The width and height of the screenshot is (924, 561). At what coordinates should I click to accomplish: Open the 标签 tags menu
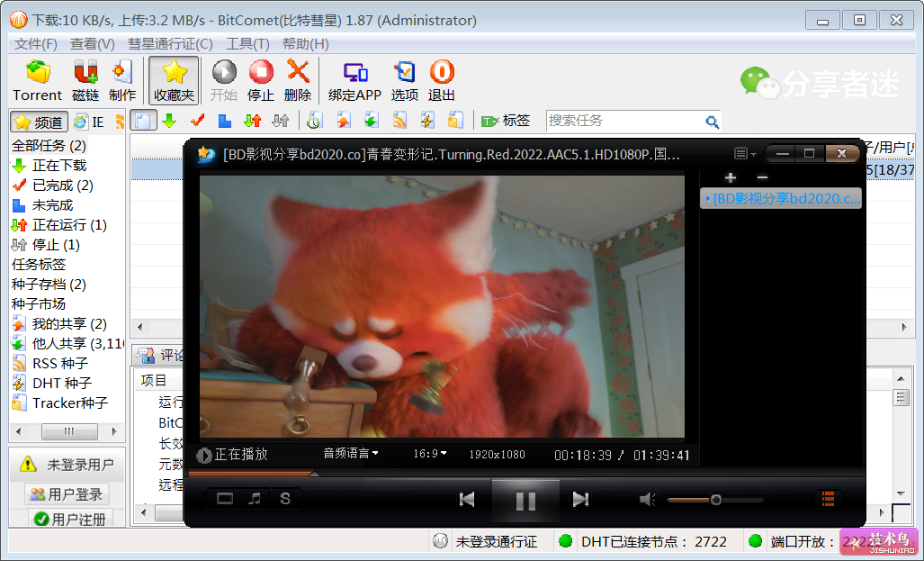(x=506, y=121)
